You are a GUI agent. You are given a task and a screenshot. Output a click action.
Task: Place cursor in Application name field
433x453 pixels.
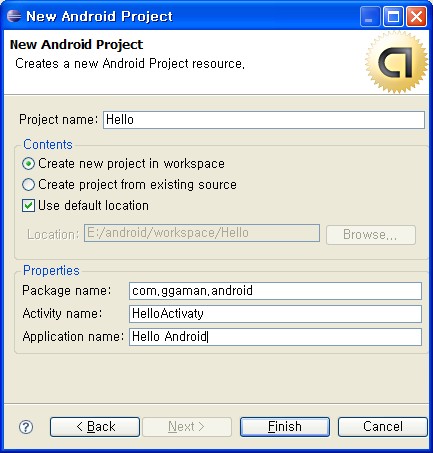[275, 337]
